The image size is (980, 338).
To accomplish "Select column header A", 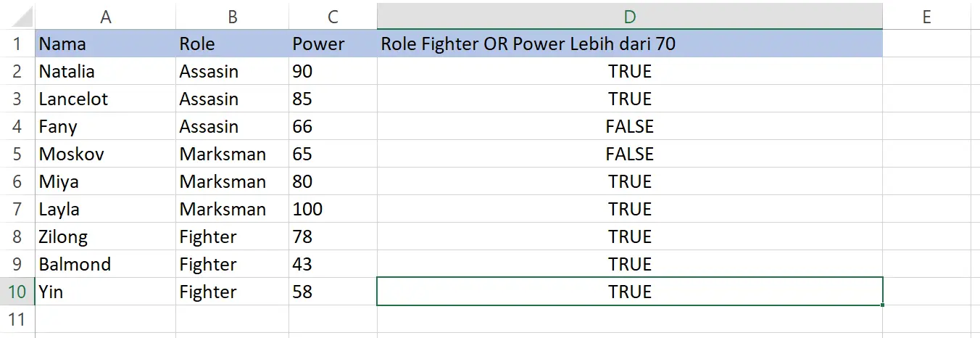I will [106, 16].
